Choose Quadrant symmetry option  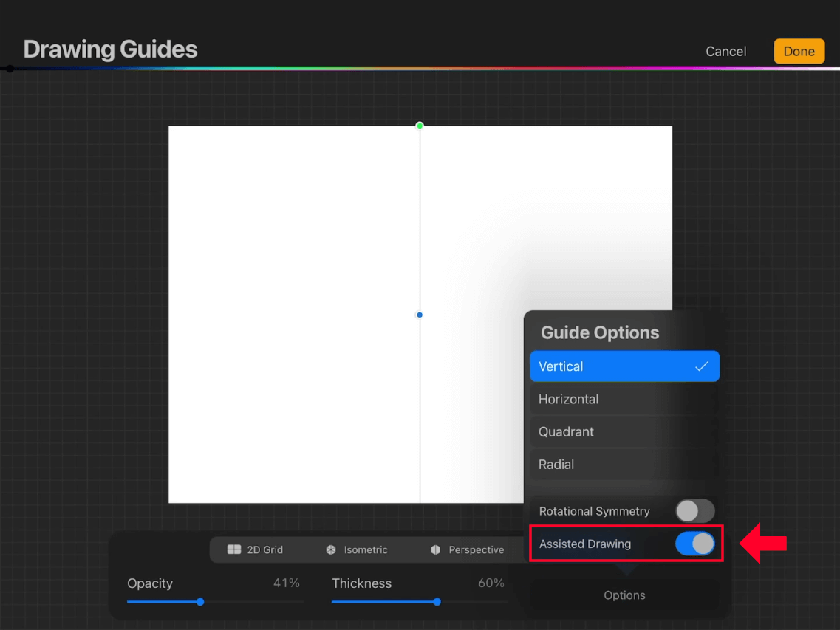[624, 432]
